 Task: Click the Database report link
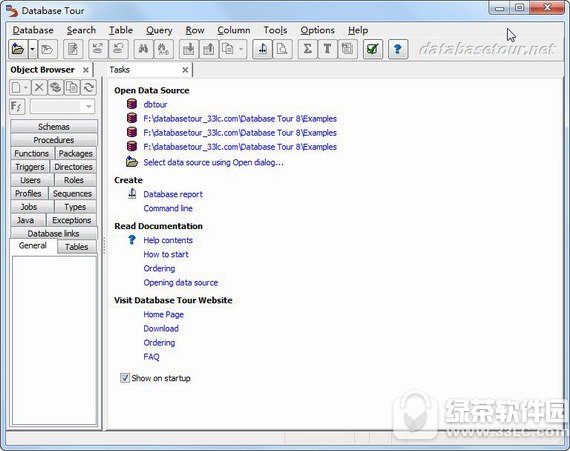click(173, 194)
